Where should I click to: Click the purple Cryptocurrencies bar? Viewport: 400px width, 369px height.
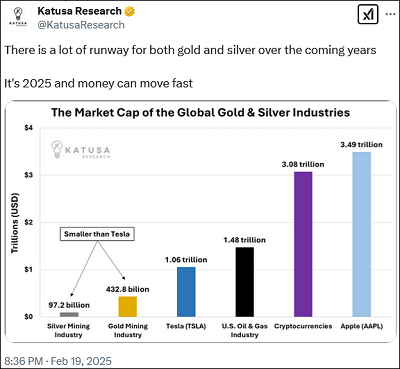[x=303, y=244]
